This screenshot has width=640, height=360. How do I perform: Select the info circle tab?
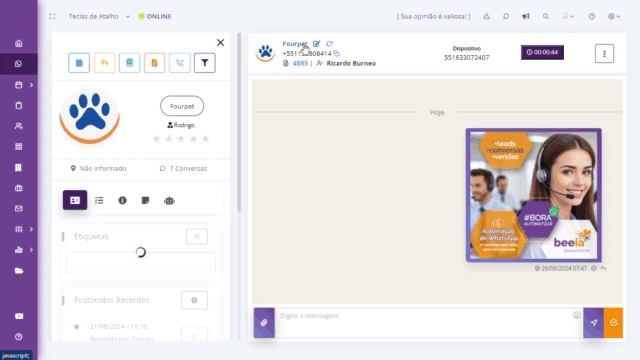pyautogui.click(x=122, y=200)
